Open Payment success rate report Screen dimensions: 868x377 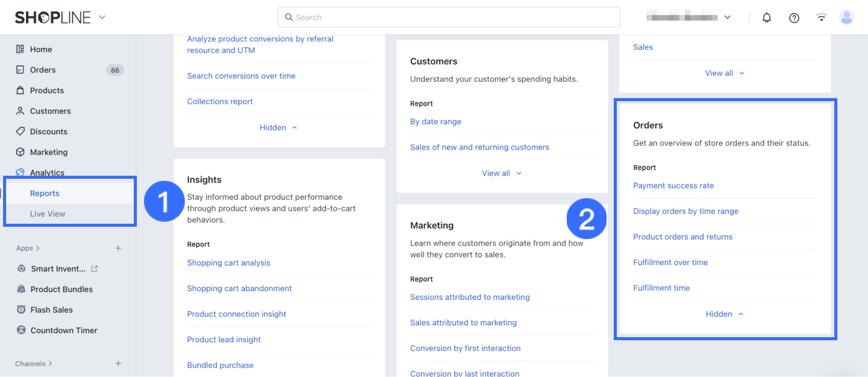(673, 186)
